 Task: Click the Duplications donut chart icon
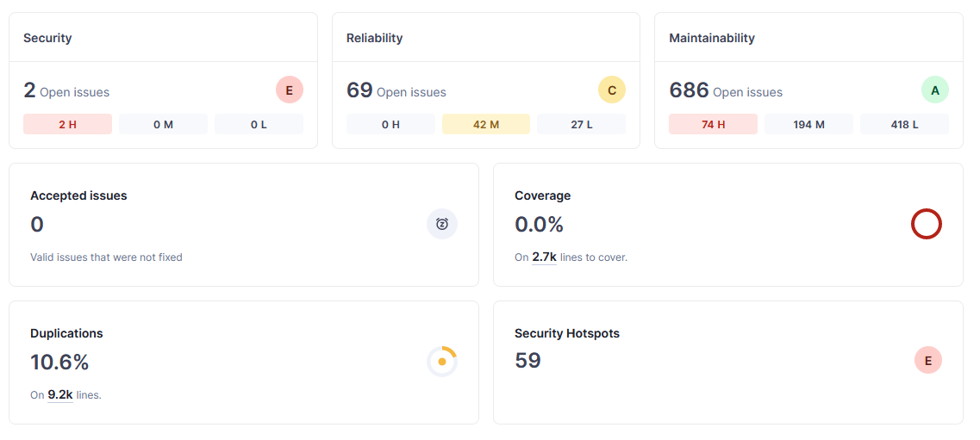[442, 362]
